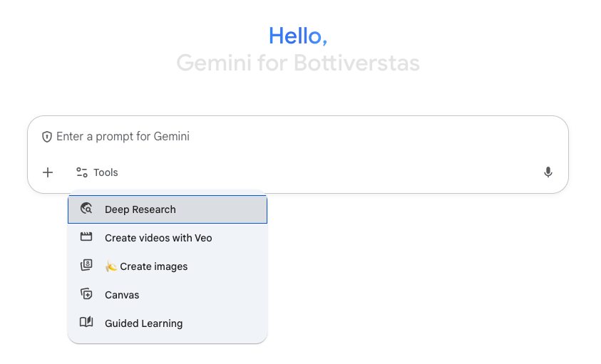Choose Create videos with Veo option
This screenshot has width=601, height=364.
coord(158,238)
